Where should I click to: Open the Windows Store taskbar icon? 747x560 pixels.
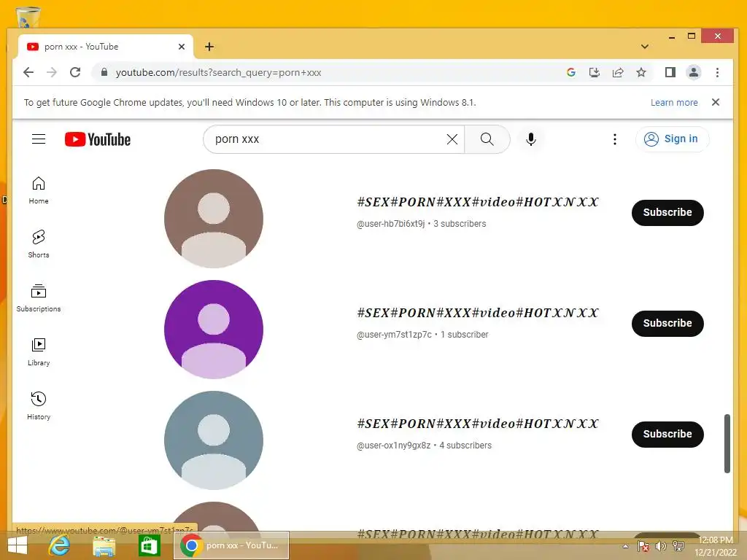click(149, 545)
